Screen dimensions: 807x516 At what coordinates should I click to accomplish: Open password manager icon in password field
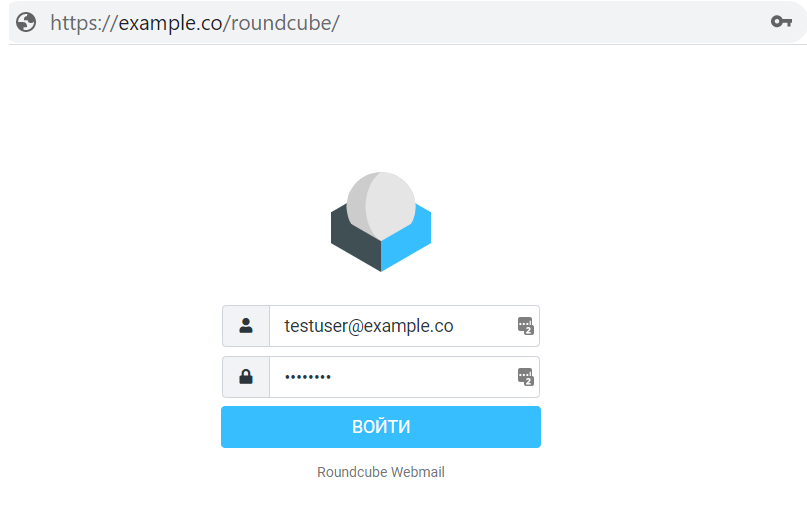[x=525, y=377]
